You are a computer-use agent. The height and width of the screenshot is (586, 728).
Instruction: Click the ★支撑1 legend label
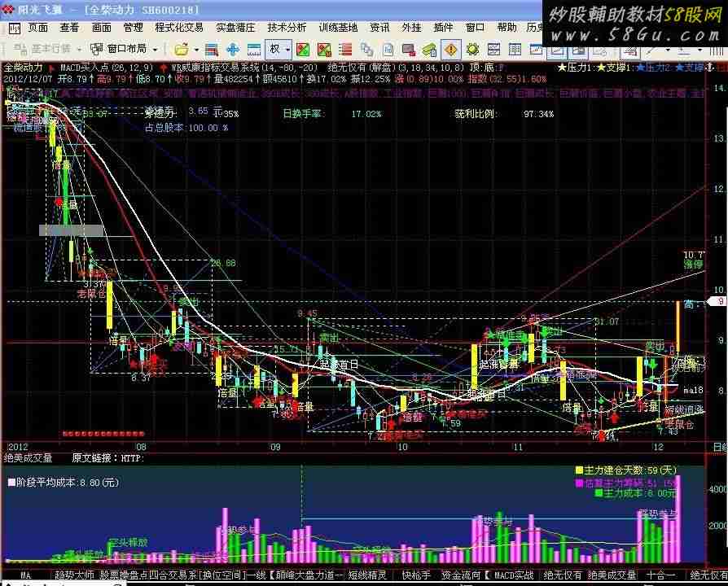tap(615, 68)
